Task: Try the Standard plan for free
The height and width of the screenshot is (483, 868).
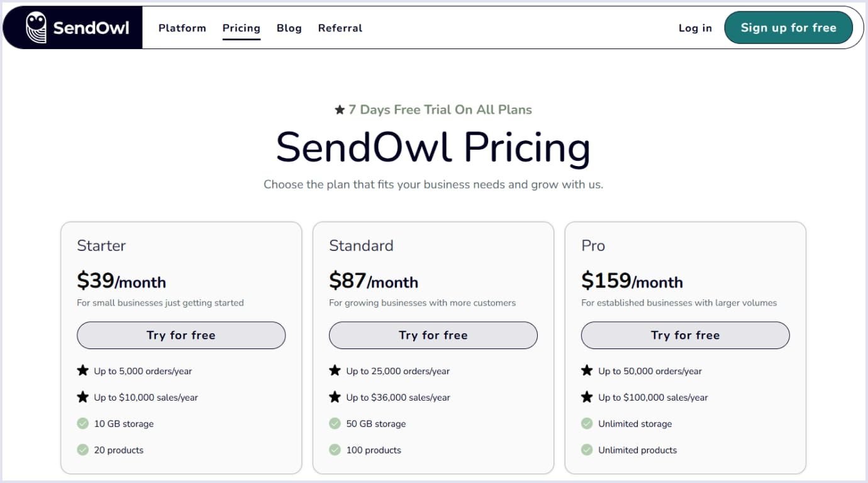Action: tap(433, 335)
